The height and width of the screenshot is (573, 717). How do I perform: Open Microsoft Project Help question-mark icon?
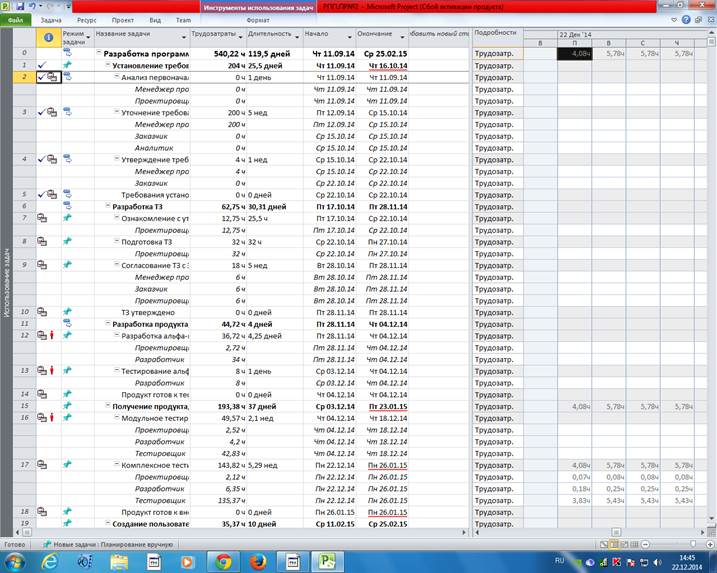point(686,20)
